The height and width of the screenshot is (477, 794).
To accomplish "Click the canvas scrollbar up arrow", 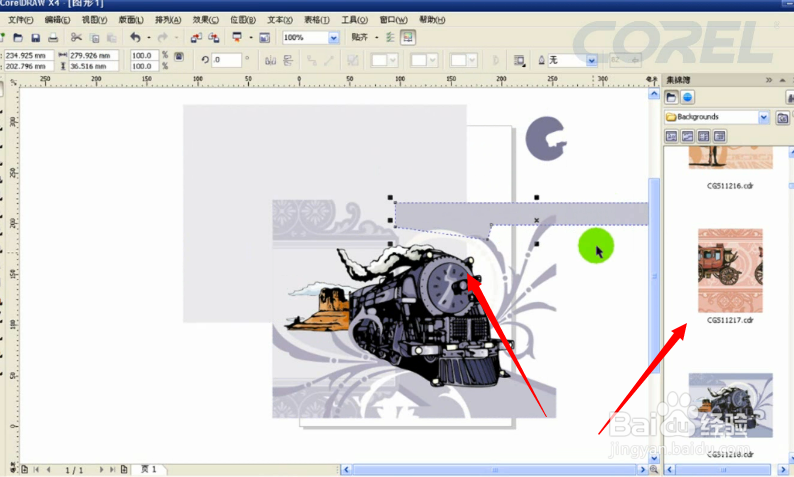I will coord(654,94).
